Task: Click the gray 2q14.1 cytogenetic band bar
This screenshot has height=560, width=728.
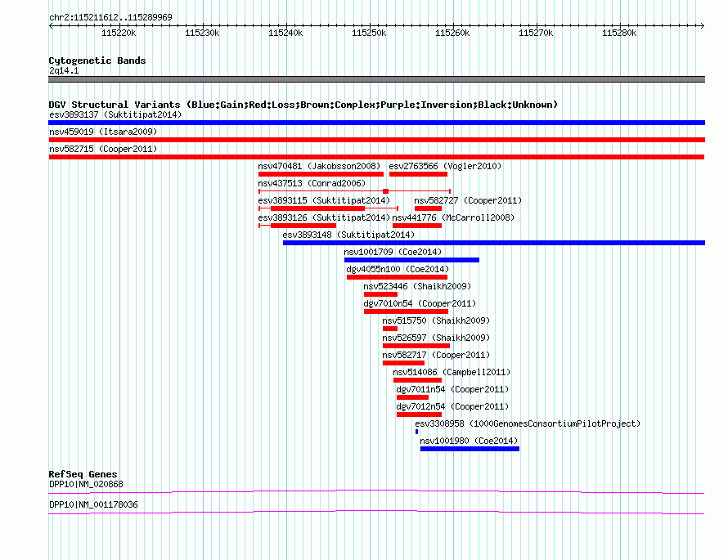Action: 376,79
